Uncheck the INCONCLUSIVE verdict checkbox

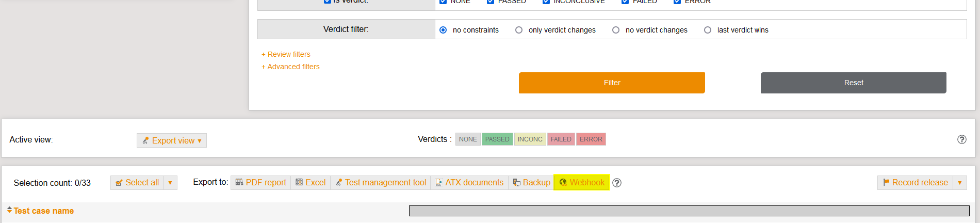tap(546, 2)
